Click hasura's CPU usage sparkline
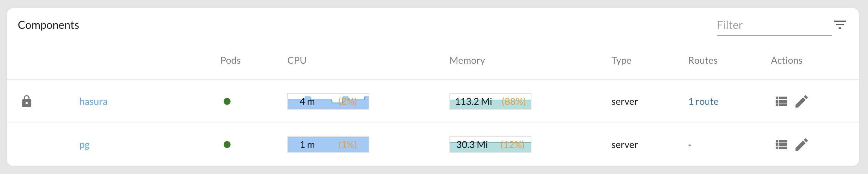The image size is (868, 174). point(328,101)
